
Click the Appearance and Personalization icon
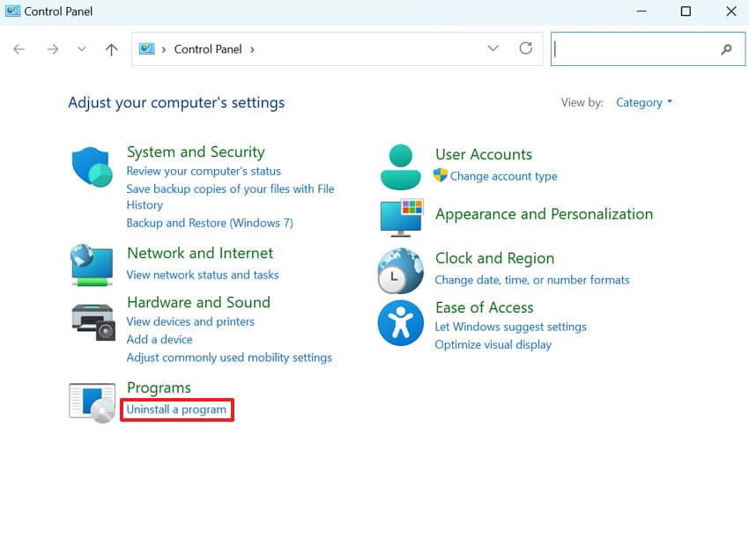(x=401, y=217)
